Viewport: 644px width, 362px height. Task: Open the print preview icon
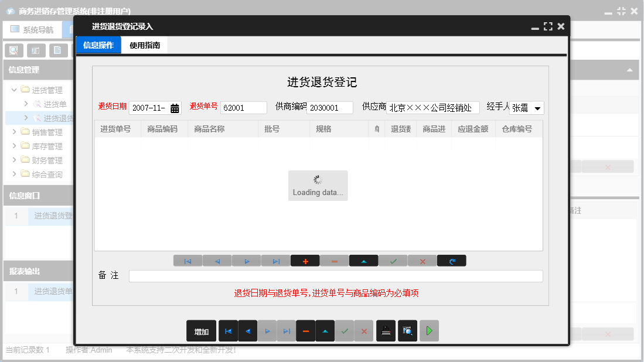tap(407, 331)
